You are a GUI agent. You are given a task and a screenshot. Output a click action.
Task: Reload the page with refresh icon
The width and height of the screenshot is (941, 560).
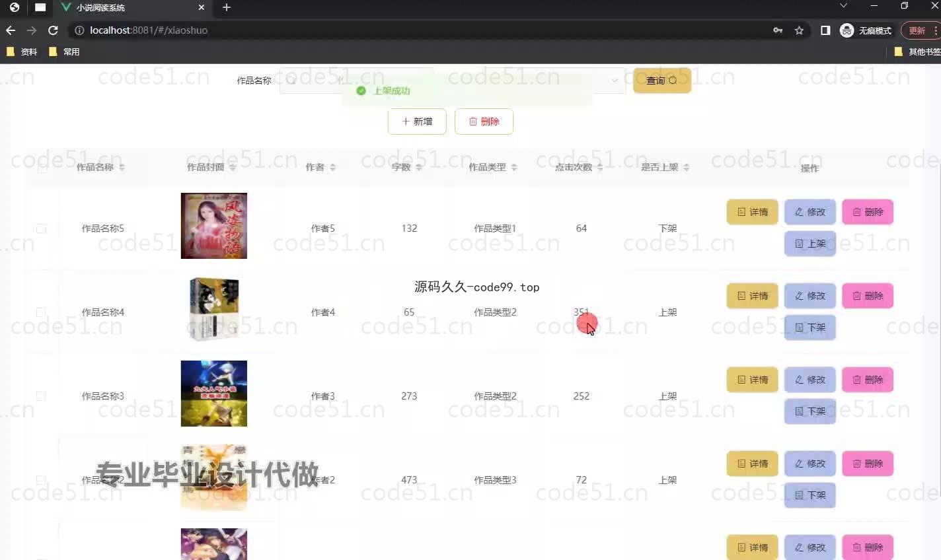point(54,30)
